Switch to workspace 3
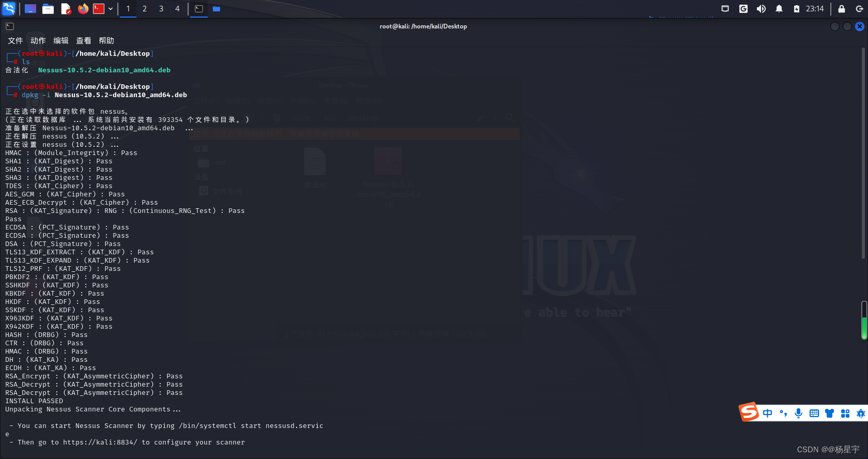 161,9
